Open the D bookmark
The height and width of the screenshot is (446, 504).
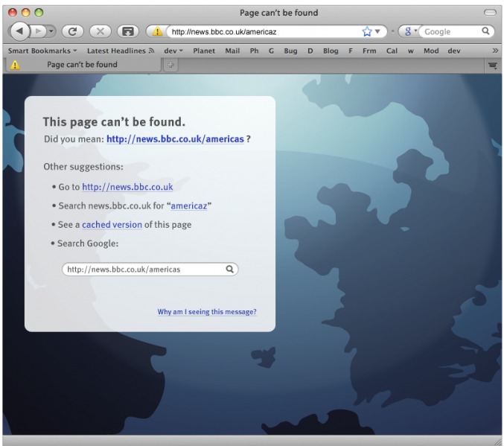point(310,51)
